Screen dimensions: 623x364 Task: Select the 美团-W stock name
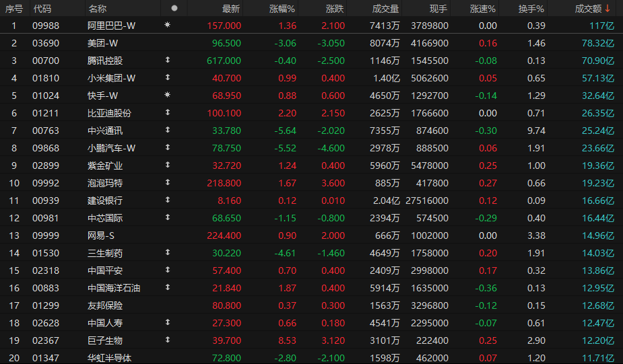click(x=102, y=43)
